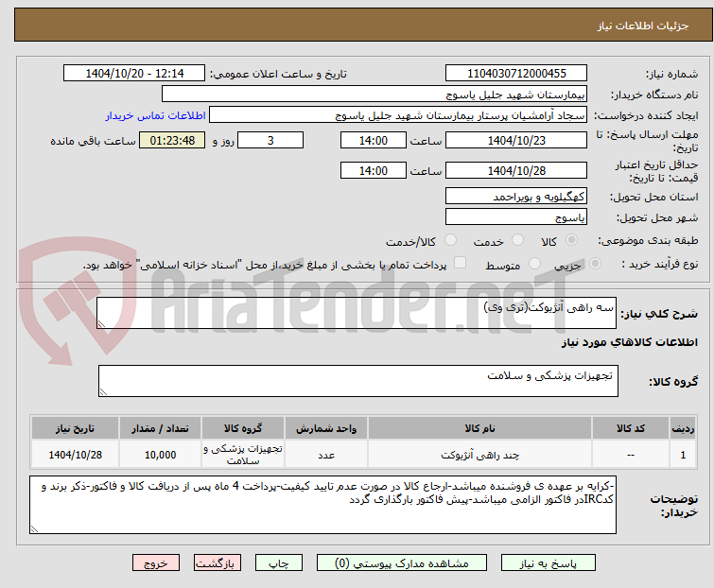Click the ردیف column header
The width and height of the screenshot is (714, 588).
pos(683,428)
